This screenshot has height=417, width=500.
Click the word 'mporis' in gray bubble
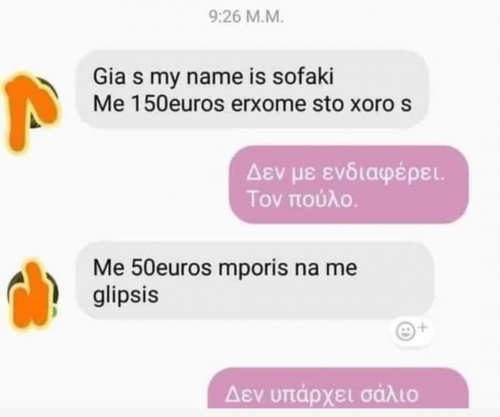tap(253, 269)
